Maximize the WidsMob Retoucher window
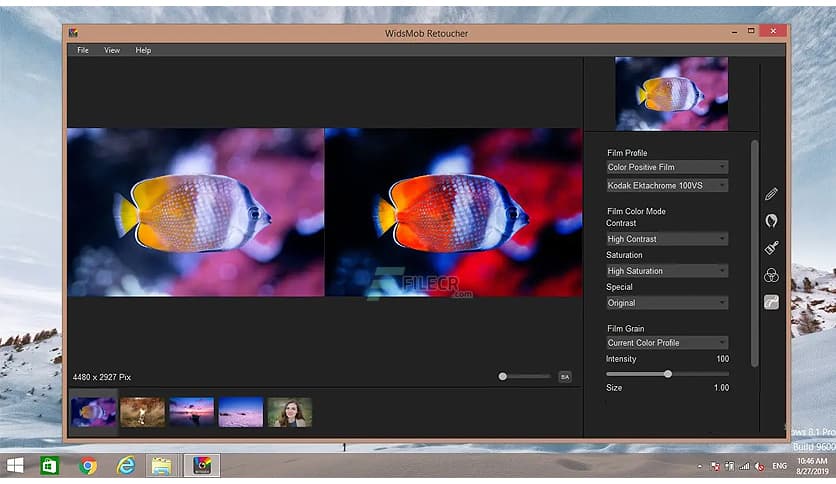Screen dimensions: 836x484 pyautogui.click(x=751, y=31)
